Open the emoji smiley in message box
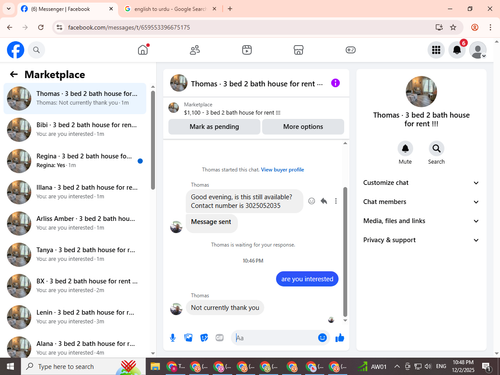 322,338
